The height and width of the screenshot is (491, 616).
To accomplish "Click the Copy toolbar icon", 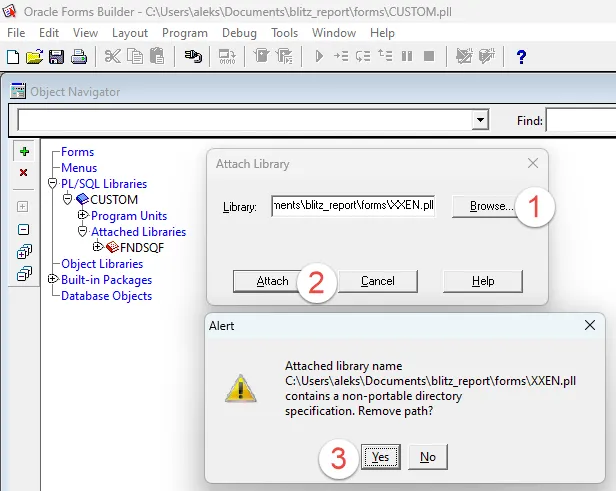I will (x=135, y=57).
